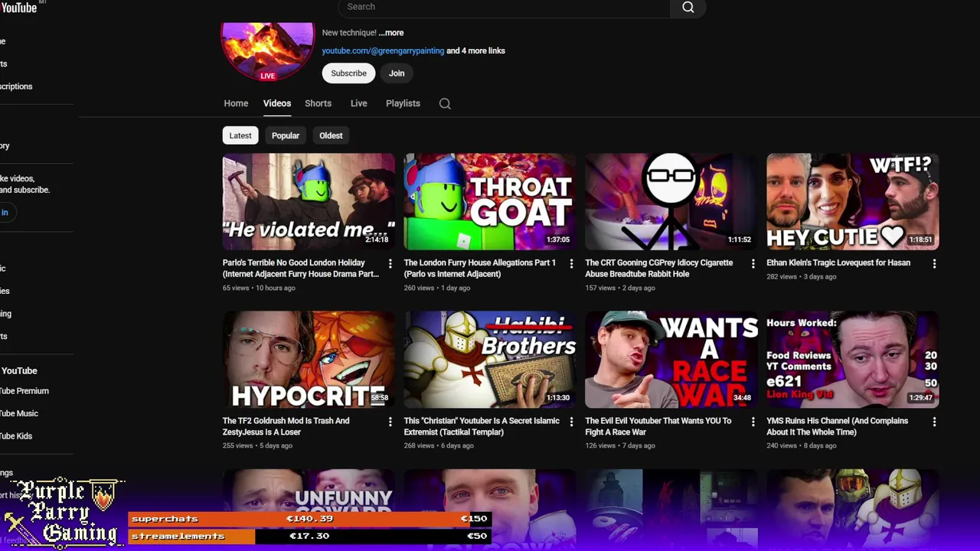Open options menu for Evil Evil Youtuber video
This screenshot has height=551, width=980.
(x=753, y=422)
